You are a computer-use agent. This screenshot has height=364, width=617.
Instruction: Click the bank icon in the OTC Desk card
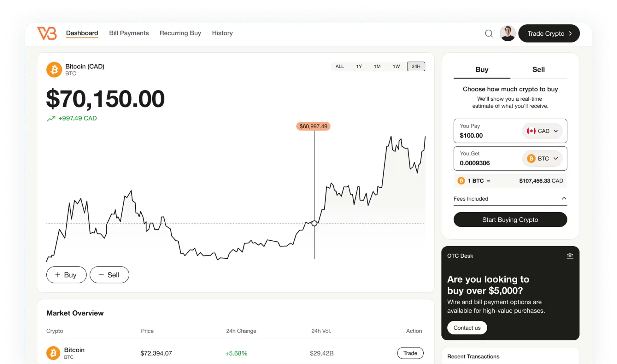570,255
